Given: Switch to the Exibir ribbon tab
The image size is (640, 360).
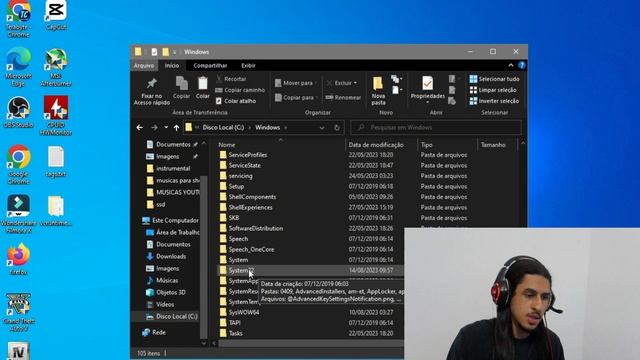Looking at the screenshot, I should (248, 65).
